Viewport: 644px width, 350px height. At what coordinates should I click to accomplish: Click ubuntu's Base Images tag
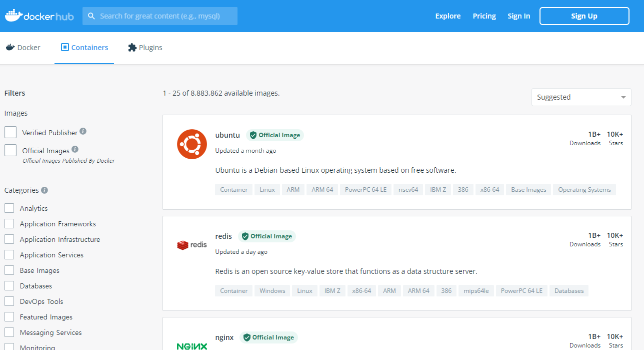pyautogui.click(x=528, y=190)
